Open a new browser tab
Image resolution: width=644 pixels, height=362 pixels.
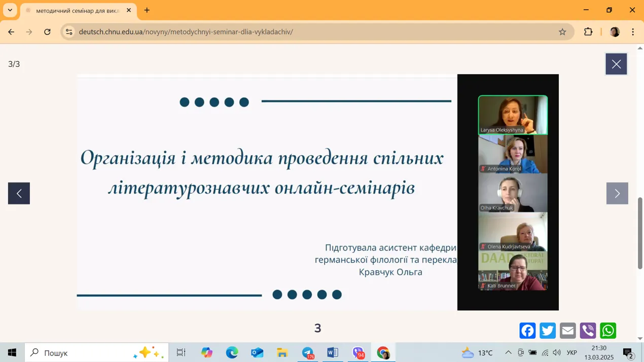point(147,10)
